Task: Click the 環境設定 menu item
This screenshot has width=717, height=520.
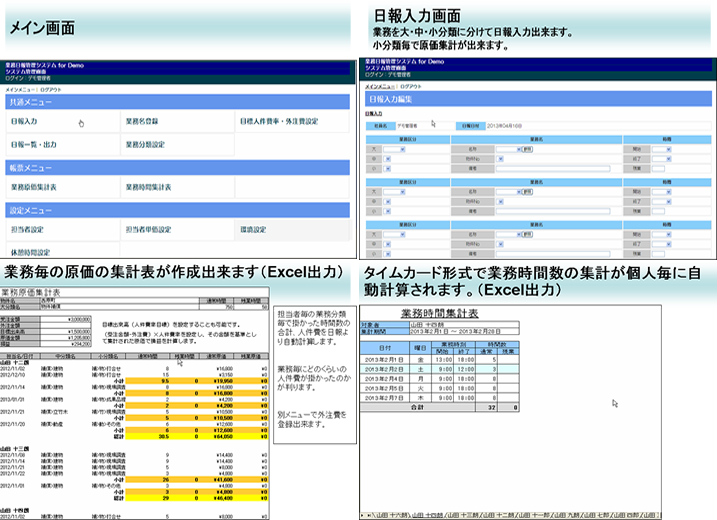Action: (x=252, y=230)
